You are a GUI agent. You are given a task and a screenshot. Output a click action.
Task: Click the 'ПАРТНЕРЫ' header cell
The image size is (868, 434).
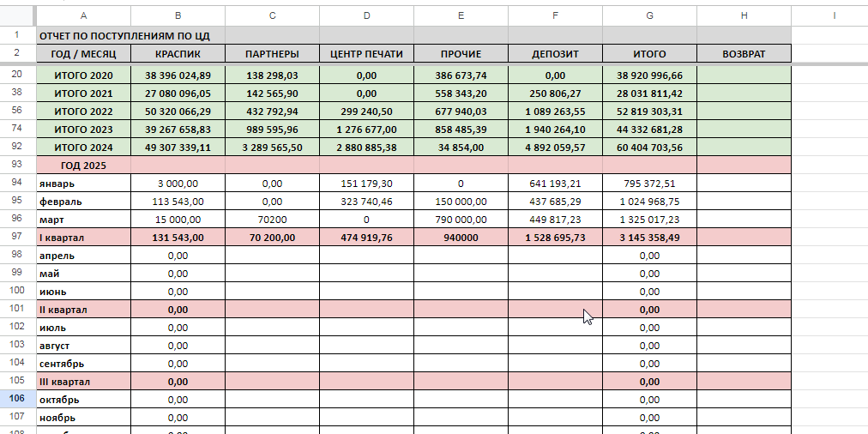coord(273,54)
